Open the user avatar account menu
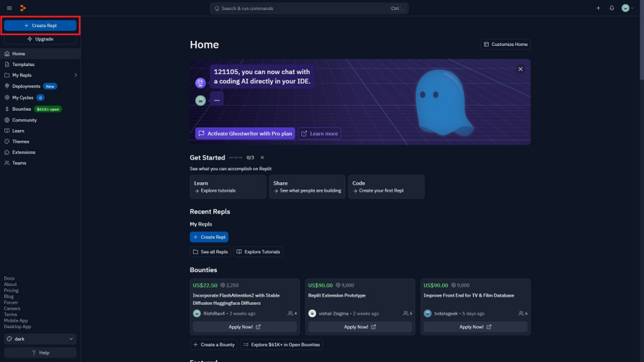This screenshot has height=362, width=644. point(627,8)
